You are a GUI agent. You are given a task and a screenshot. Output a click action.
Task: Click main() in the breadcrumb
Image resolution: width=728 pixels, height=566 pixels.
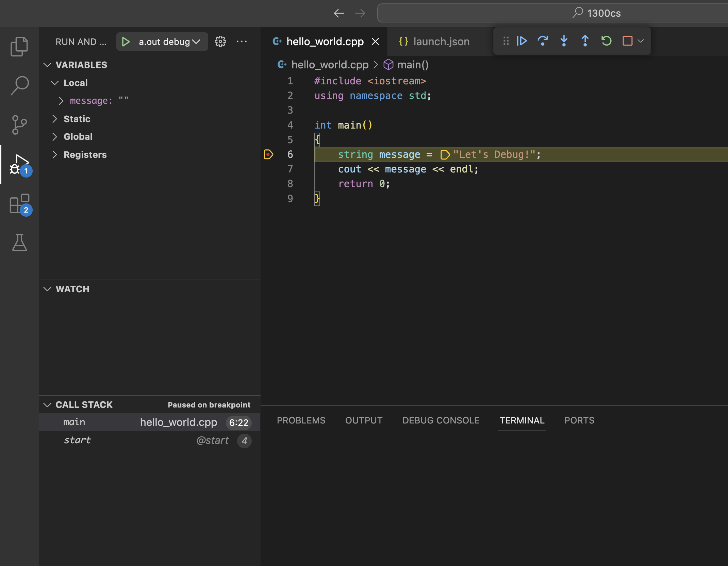coord(413,65)
